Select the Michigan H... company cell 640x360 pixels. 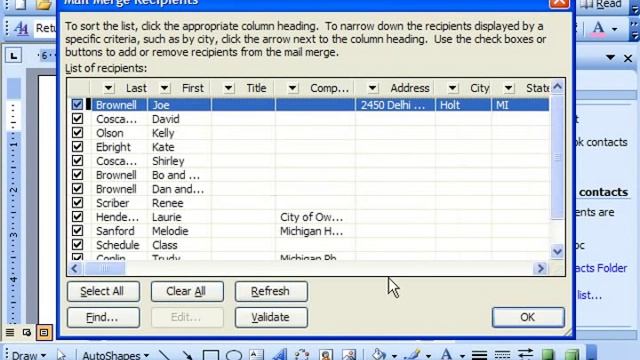315,231
